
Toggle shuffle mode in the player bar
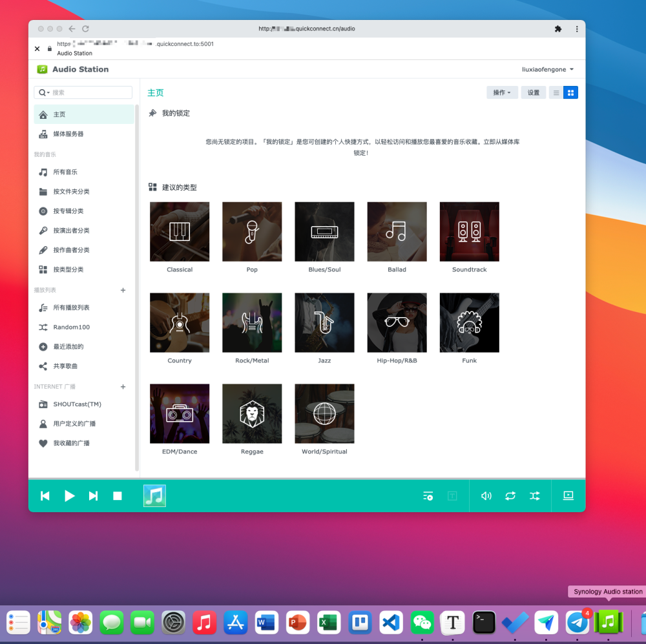(x=535, y=495)
